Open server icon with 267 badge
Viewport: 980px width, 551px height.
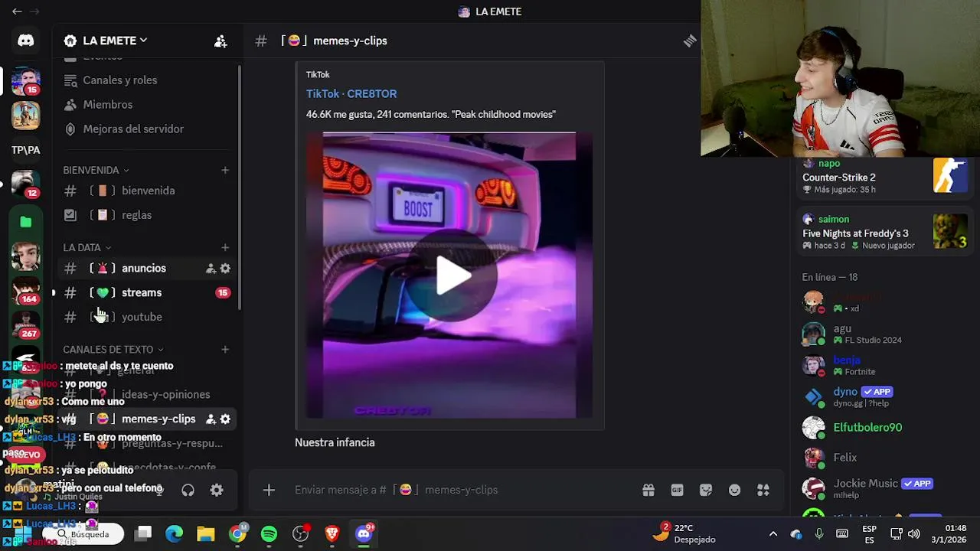(x=26, y=325)
